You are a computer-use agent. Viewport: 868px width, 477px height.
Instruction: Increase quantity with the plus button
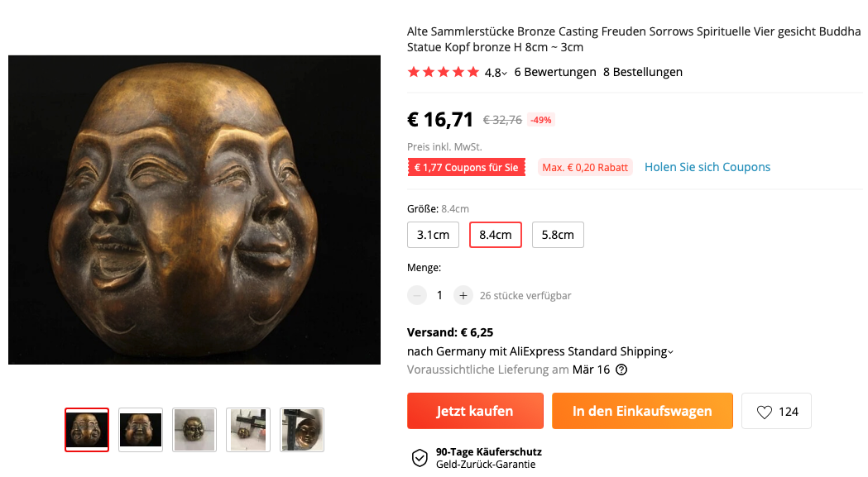pos(463,295)
